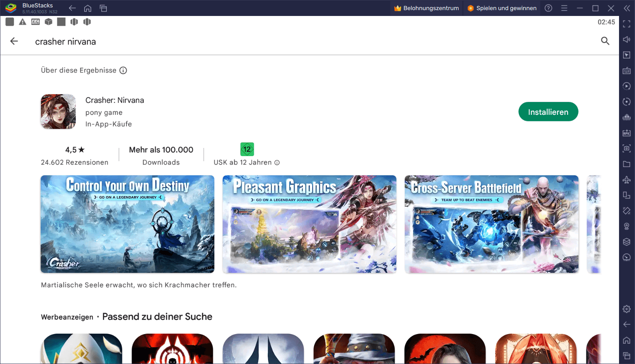
Task: Open the media folder icon
Action: click(626, 164)
